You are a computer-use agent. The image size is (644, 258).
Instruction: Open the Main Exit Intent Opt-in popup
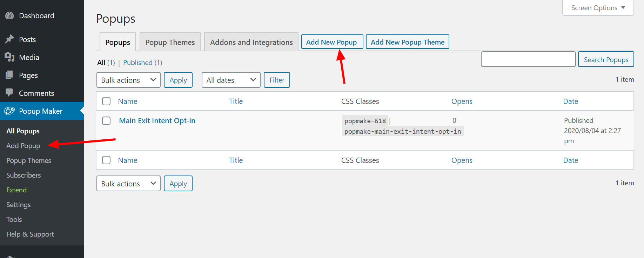coord(157,120)
